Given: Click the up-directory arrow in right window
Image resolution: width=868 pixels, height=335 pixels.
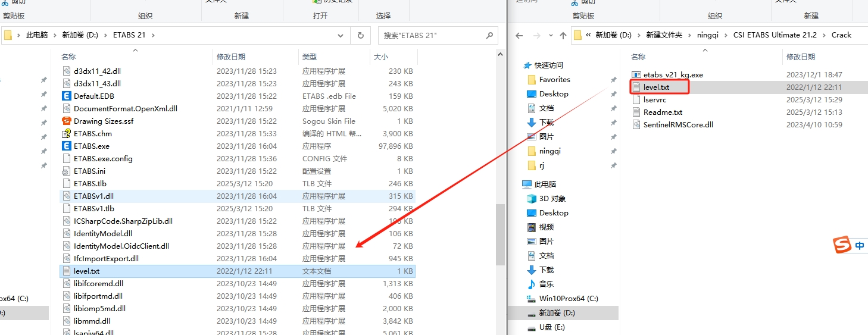Looking at the screenshot, I should click(x=562, y=36).
